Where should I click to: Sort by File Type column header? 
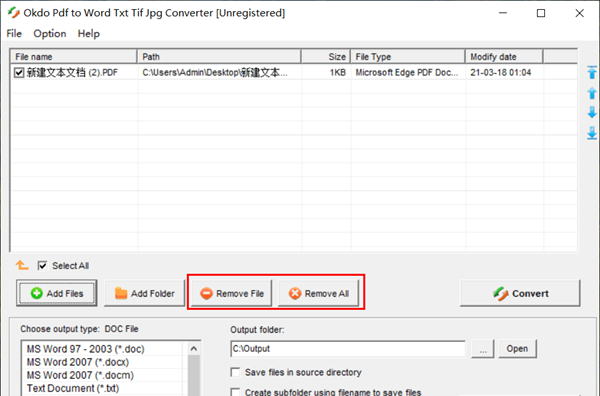click(x=408, y=57)
